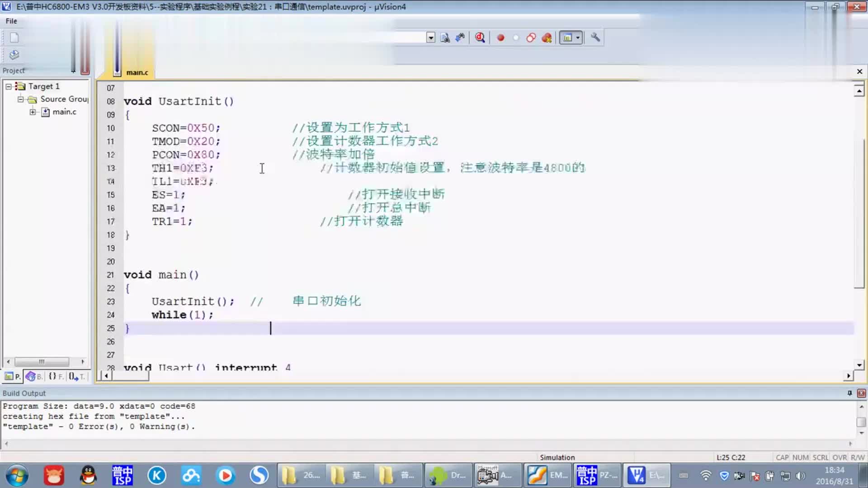
Task: Click the New file icon in toolbar
Action: (x=14, y=38)
